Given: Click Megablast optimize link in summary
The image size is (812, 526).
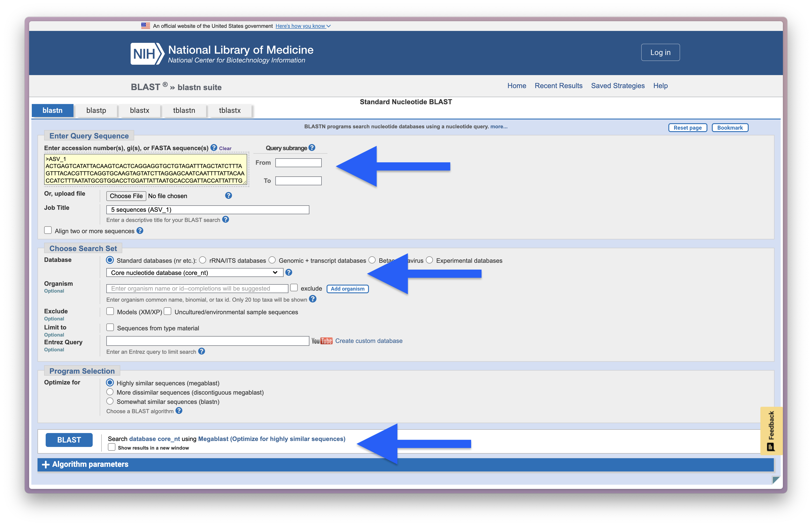Looking at the screenshot, I should 272,439.
